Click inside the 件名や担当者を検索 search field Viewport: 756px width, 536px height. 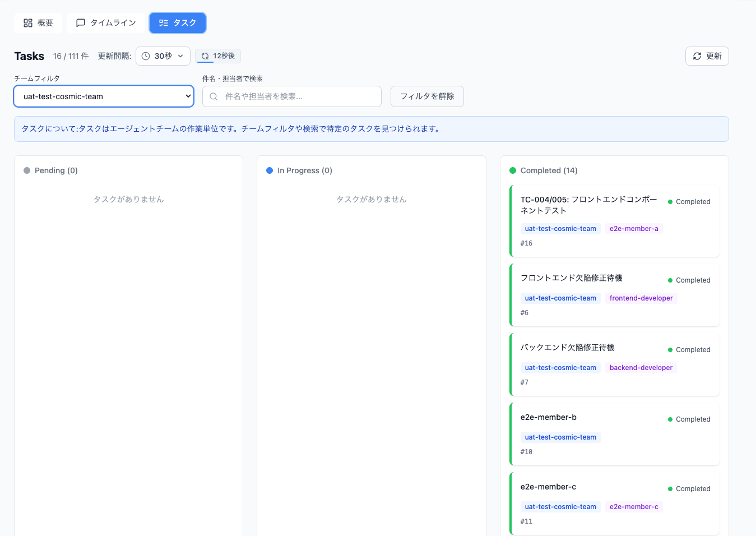291,96
